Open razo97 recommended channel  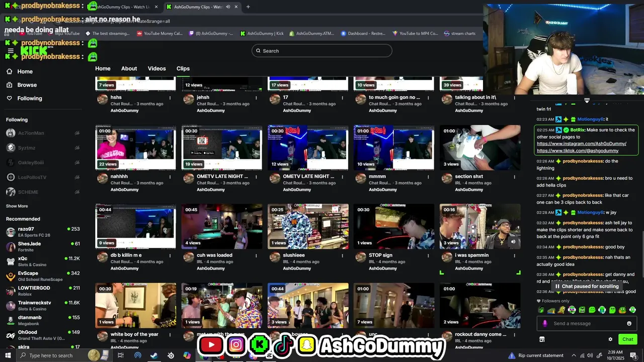point(43,232)
